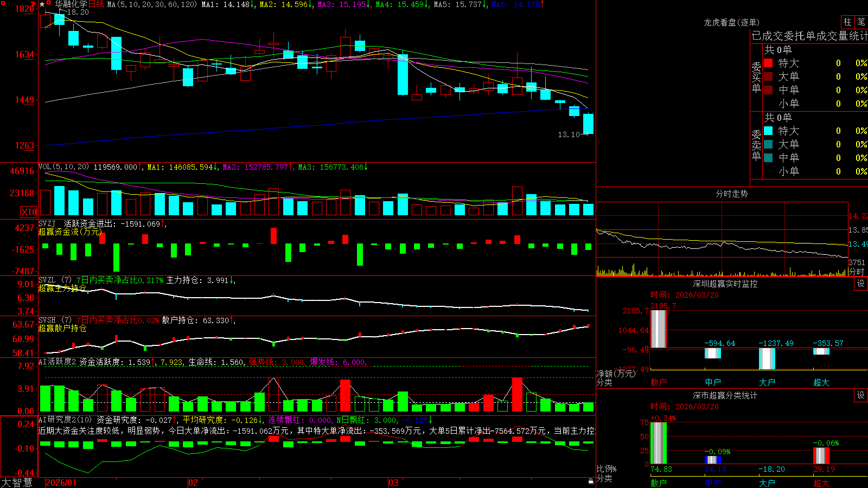Click the X10 volume multiplier box
The height and width of the screenshot is (488, 868).
click(29, 212)
